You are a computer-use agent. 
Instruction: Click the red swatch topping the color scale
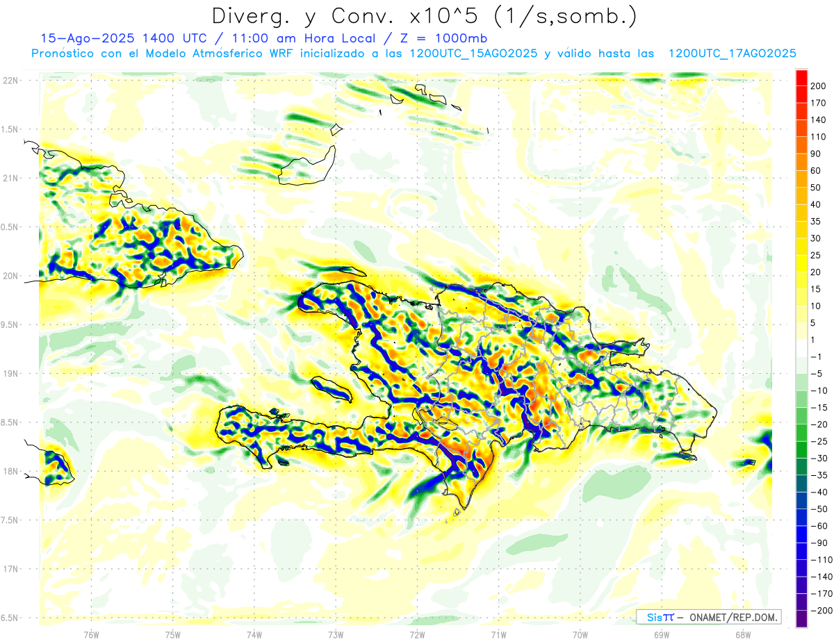(x=801, y=79)
